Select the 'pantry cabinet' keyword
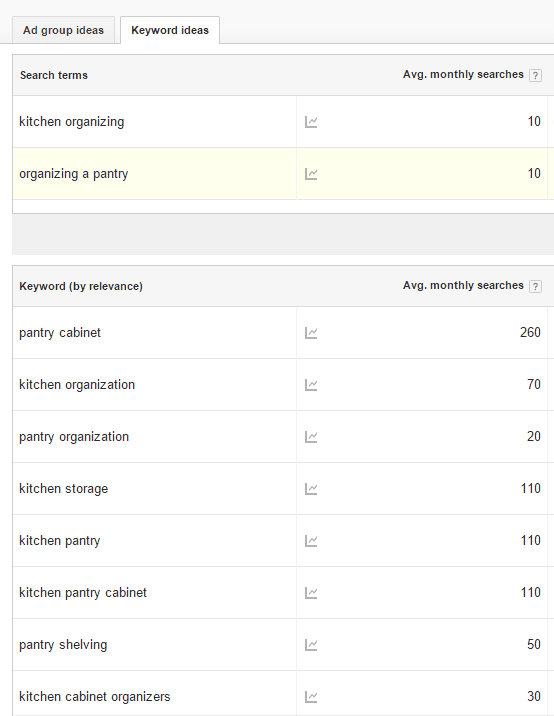The height and width of the screenshot is (716, 554). click(x=60, y=333)
